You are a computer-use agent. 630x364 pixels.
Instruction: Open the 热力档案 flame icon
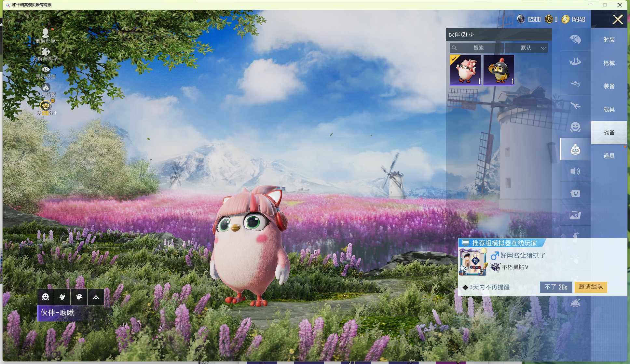[x=46, y=87]
